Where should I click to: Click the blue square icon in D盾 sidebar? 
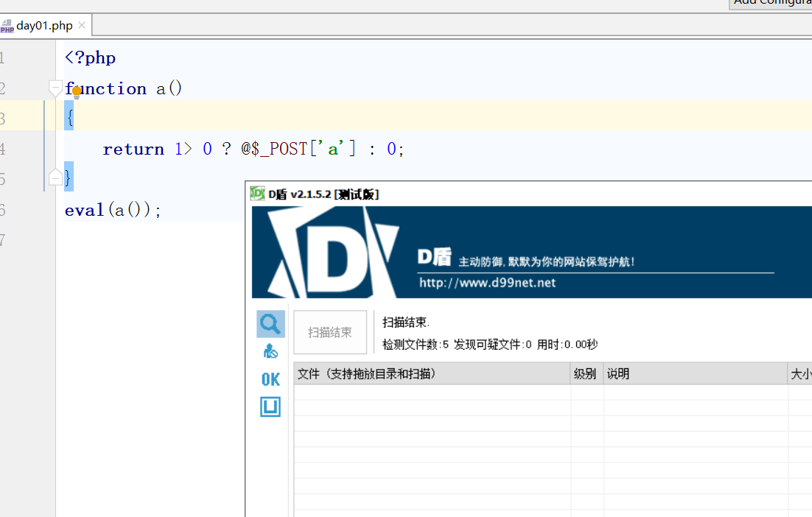click(270, 407)
